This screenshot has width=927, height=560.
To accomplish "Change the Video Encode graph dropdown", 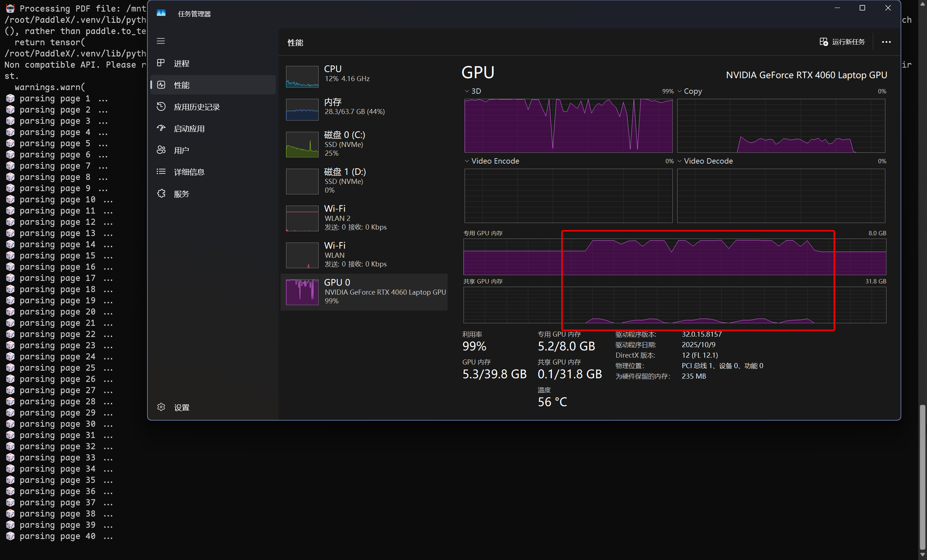I will pos(467,161).
